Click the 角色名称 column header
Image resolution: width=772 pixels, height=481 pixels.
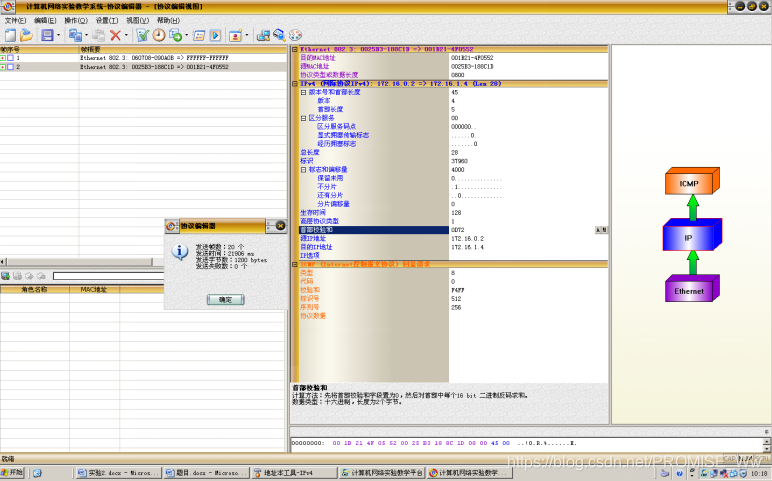(x=34, y=289)
